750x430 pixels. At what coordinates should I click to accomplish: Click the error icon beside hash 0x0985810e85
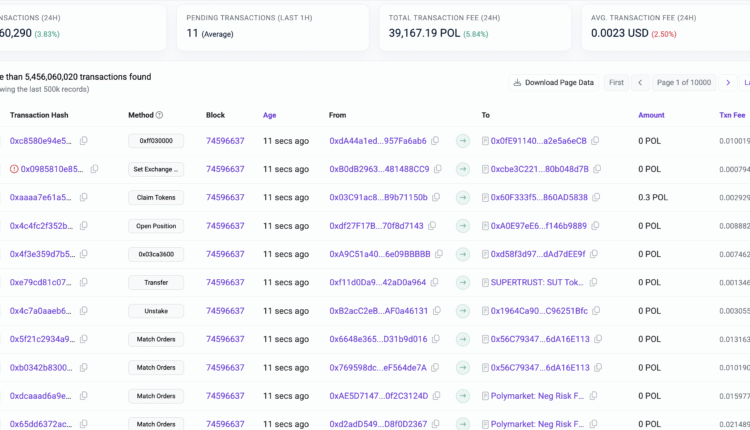tap(14, 169)
